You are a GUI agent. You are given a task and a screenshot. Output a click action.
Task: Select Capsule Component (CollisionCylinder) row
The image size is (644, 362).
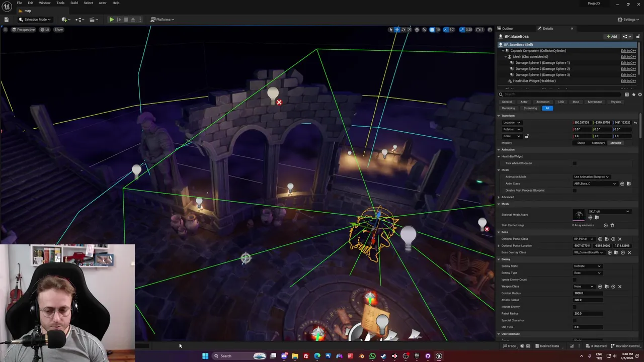[567, 50]
